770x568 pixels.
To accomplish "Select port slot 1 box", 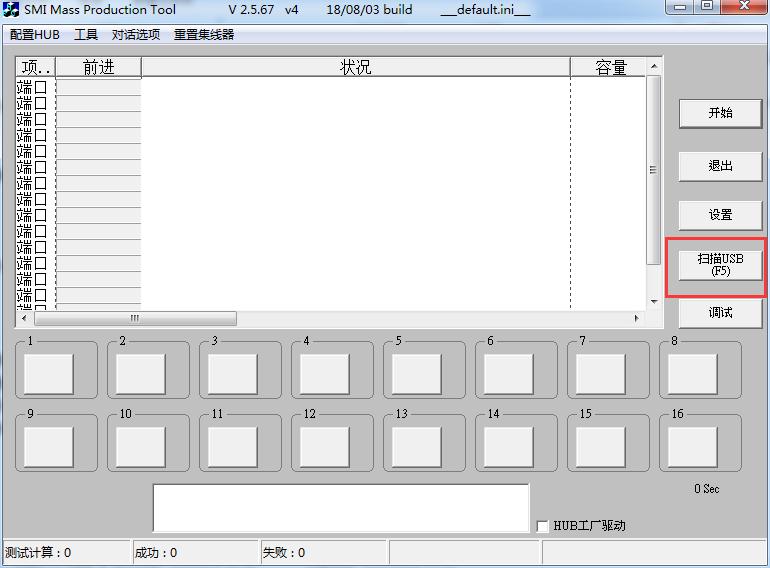I will [49, 374].
